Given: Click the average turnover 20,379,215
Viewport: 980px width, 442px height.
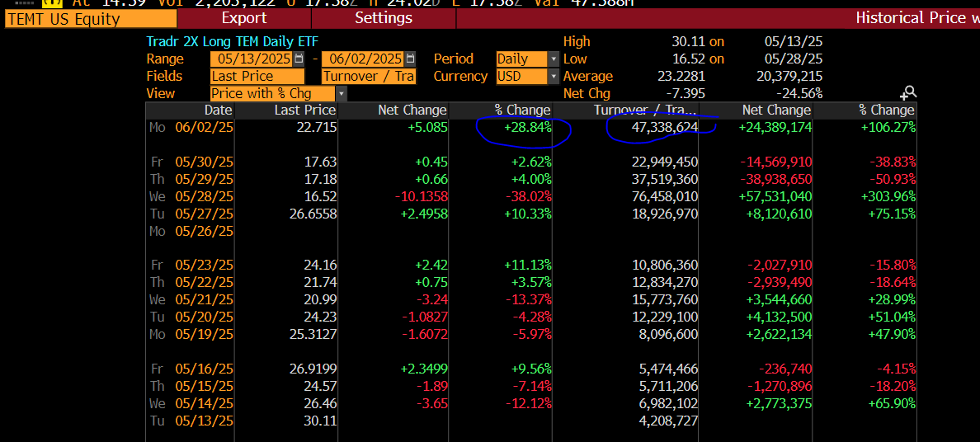Looking at the screenshot, I should pos(789,77).
